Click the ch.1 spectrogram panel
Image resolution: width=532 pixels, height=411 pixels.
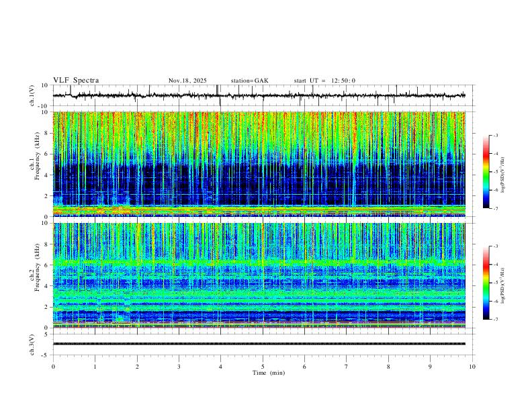point(259,164)
